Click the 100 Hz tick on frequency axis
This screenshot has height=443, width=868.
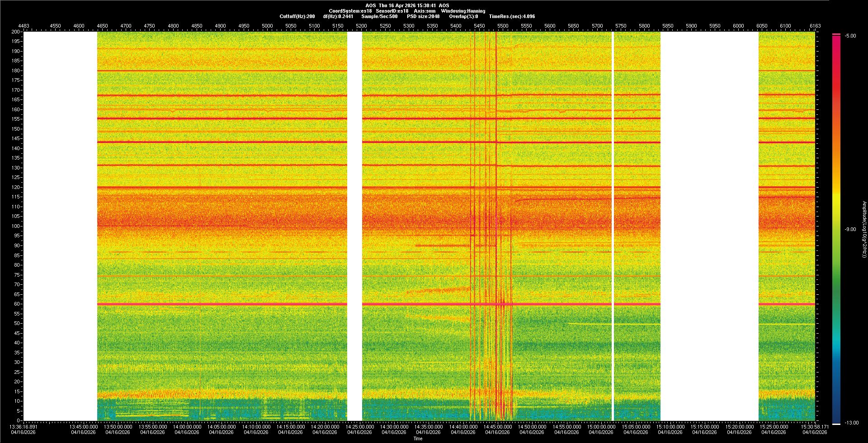(x=15, y=226)
